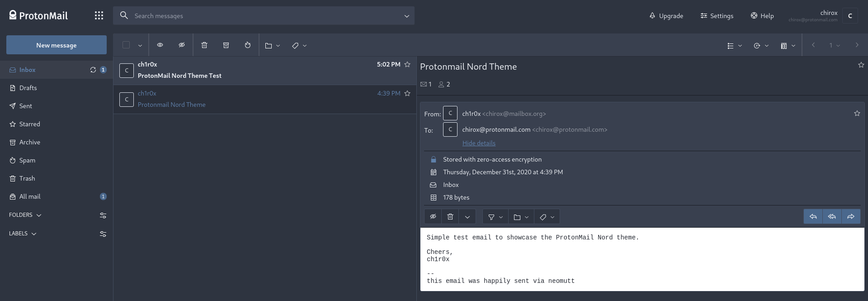Move selected to spam flame icon

coord(248,45)
